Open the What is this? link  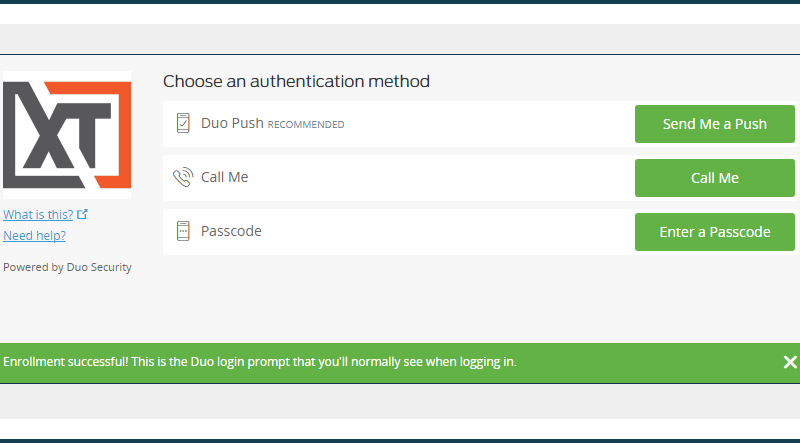tap(38, 214)
